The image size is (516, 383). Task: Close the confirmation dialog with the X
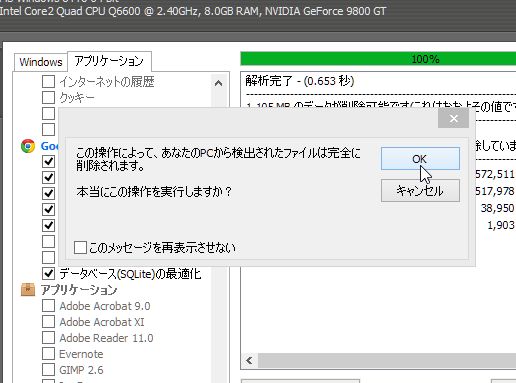coord(453,118)
